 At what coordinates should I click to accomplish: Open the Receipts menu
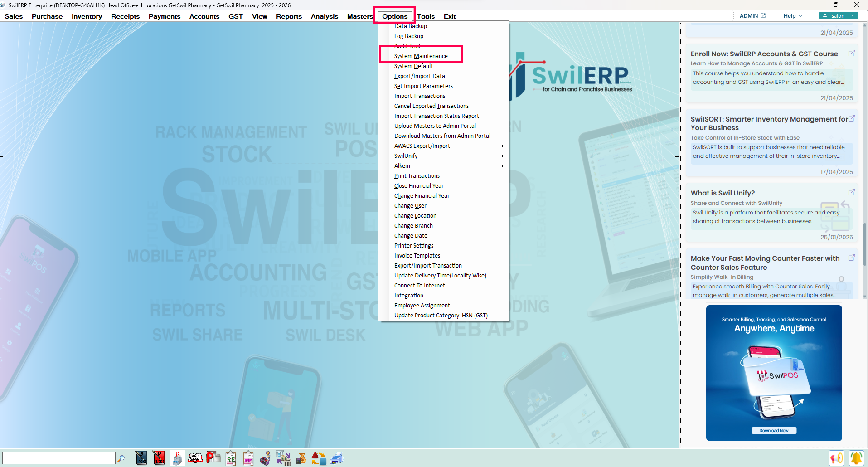(x=125, y=16)
